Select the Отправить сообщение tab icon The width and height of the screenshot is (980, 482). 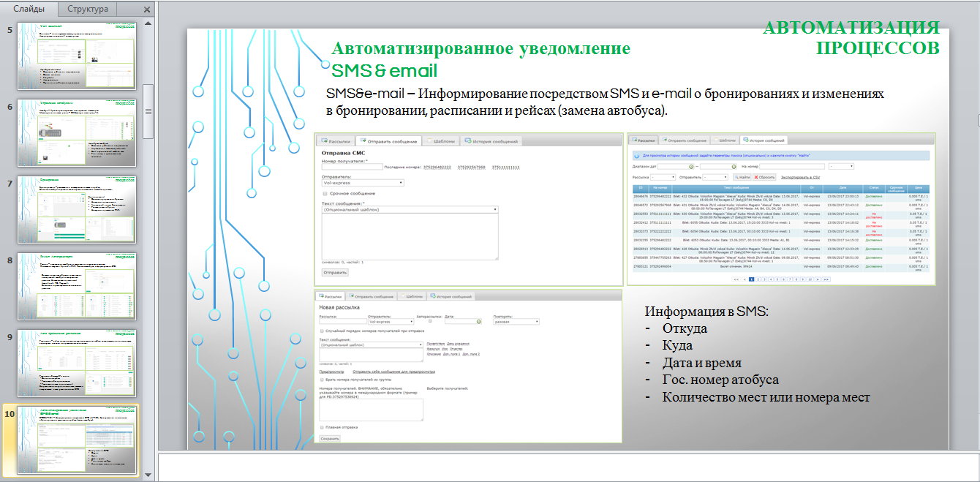(363, 140)
